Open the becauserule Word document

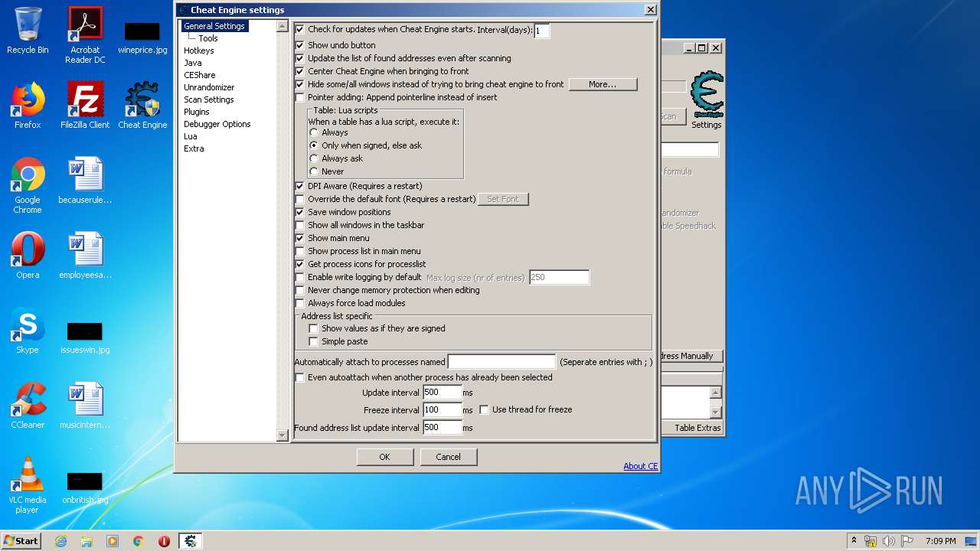coord(85,181)
